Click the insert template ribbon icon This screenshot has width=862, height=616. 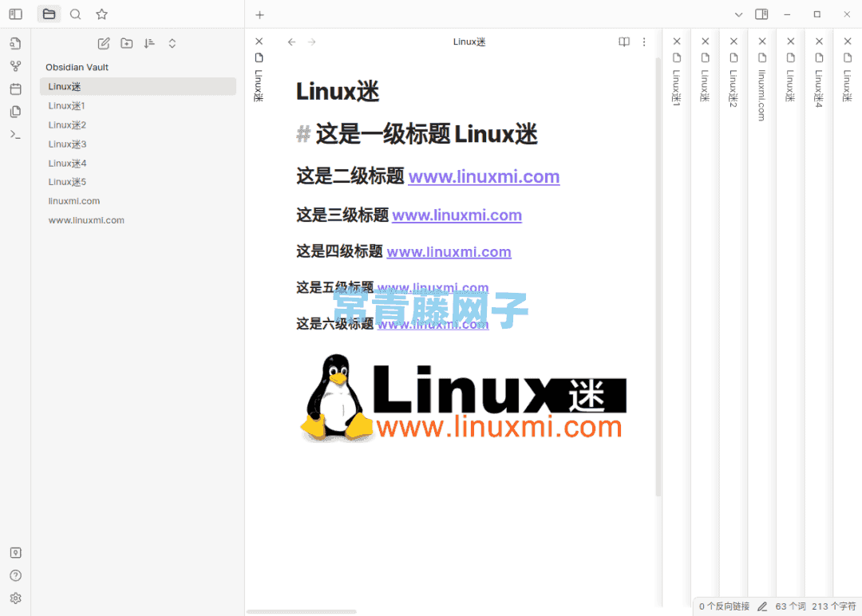pos(15,112)
